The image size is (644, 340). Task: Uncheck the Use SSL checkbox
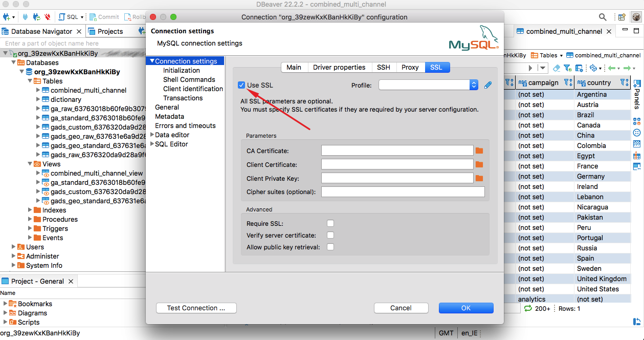pyautogui.click(x=241, y=84)
